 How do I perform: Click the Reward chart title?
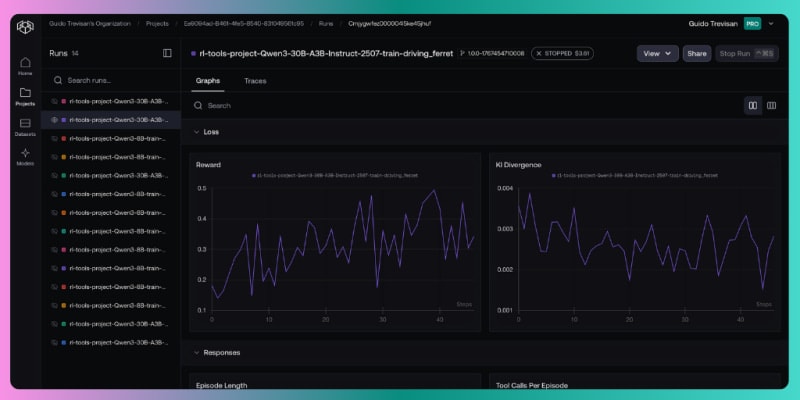[x=208, y=165]
